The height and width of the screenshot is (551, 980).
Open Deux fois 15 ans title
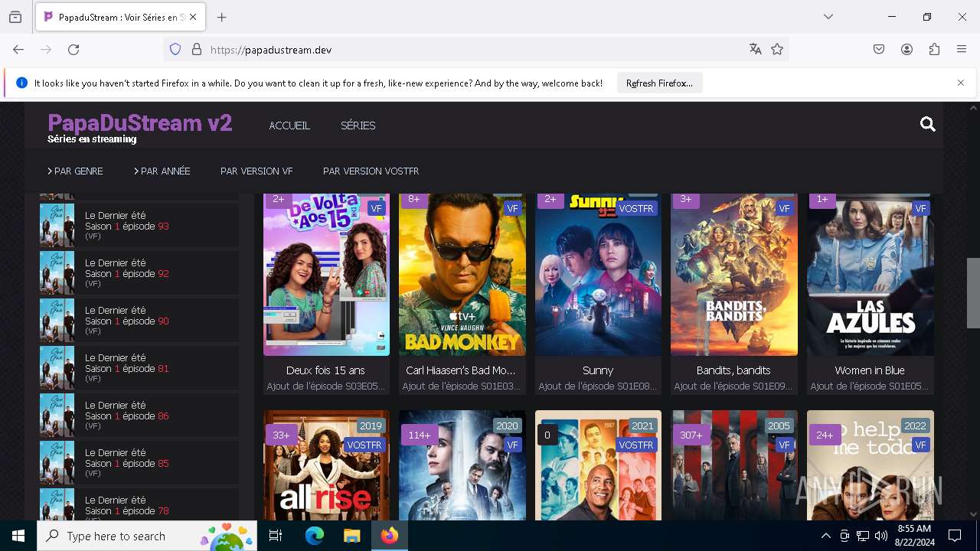326,370
